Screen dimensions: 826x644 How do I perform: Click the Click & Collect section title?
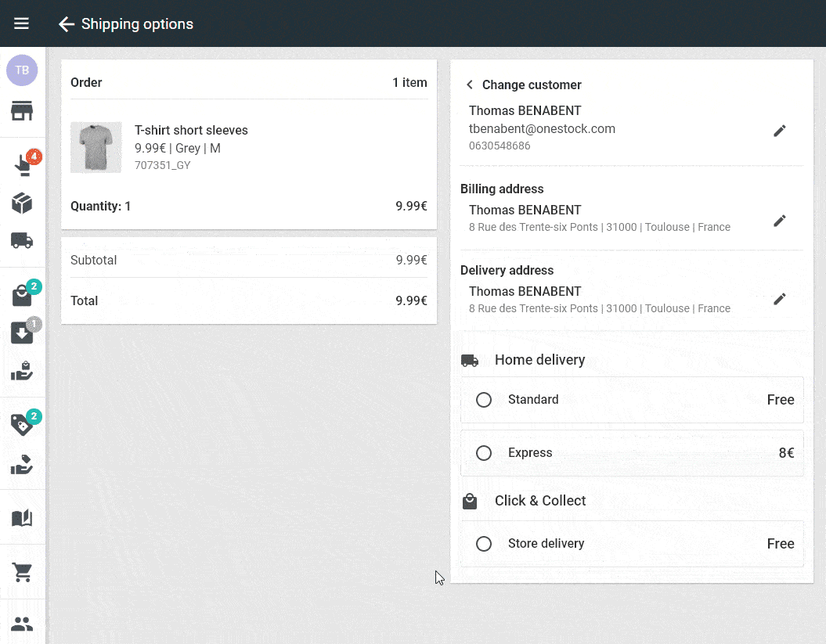pos(540,501)
